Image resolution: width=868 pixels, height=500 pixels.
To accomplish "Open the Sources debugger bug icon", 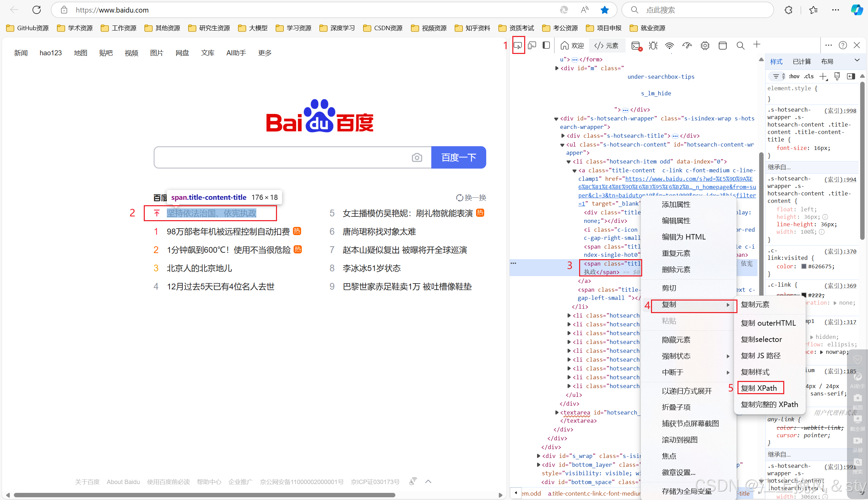I will coord(653,46).
